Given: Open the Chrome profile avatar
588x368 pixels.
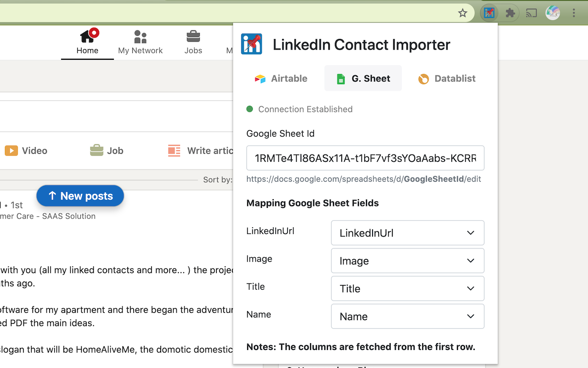Looking at the screenshot, I should (x=553, y=13).
